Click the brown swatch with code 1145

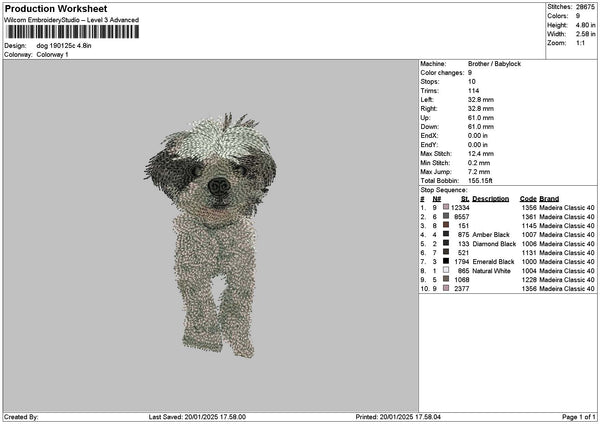[446, 225]
